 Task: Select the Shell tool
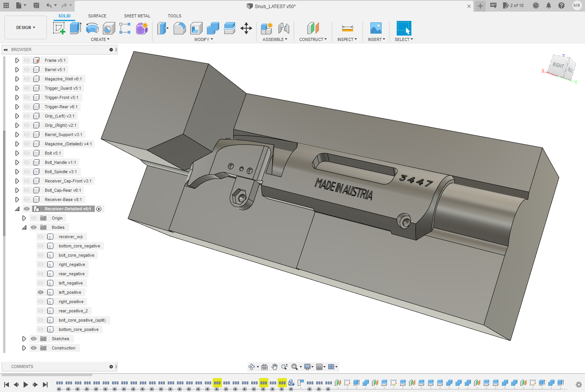point(196,28)
